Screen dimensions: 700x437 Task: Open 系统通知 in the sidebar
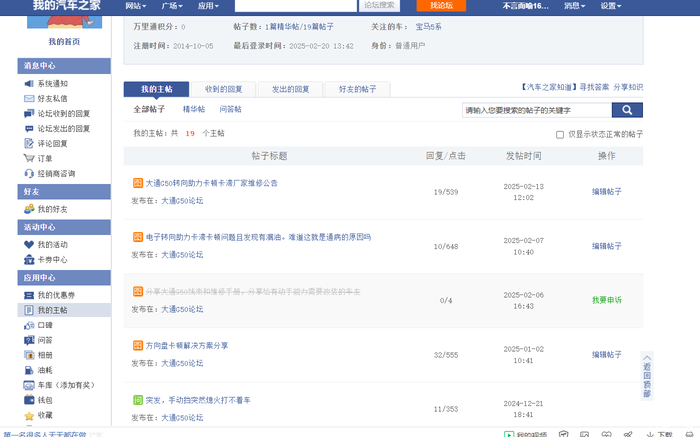click(52, 84)
